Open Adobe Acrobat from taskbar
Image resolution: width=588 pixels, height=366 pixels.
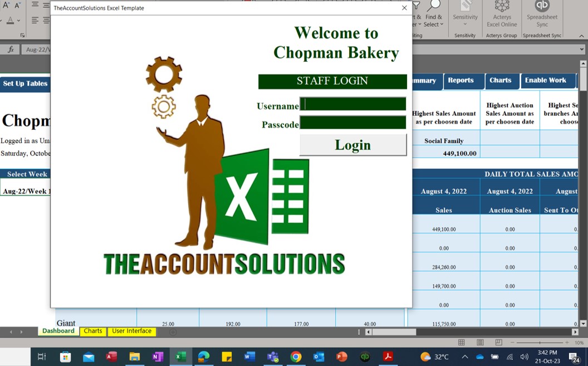coord(388,357)
